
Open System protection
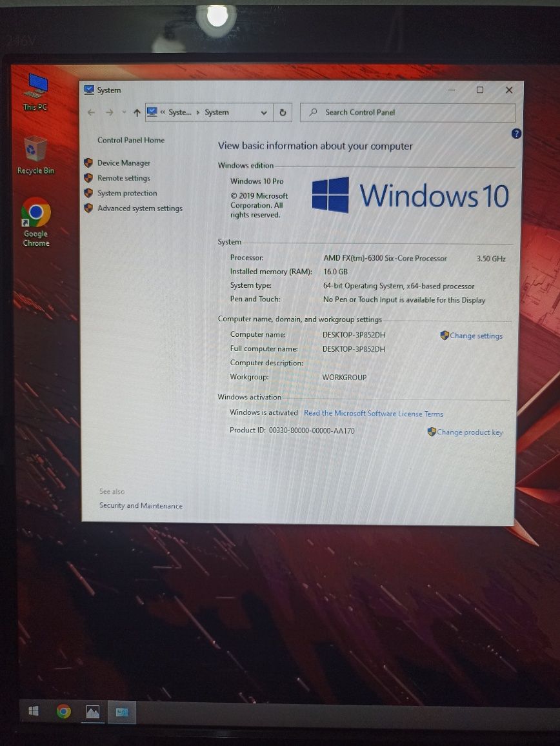coord(127,193)
